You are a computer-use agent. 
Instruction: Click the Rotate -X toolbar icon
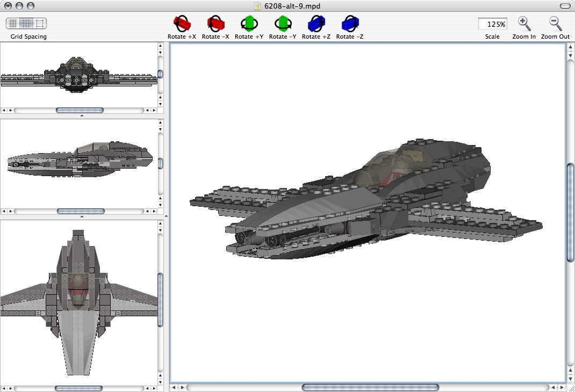(215, 24)
